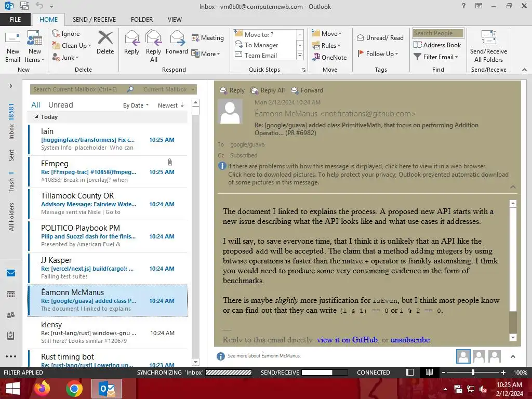Click Forward in the reading pane
Viewport: 532px width, 399px height.
click(307, 90)
